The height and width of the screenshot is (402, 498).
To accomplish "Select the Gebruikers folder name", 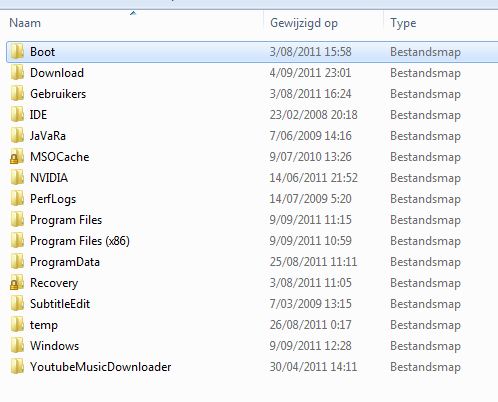I will pos(58,94).
